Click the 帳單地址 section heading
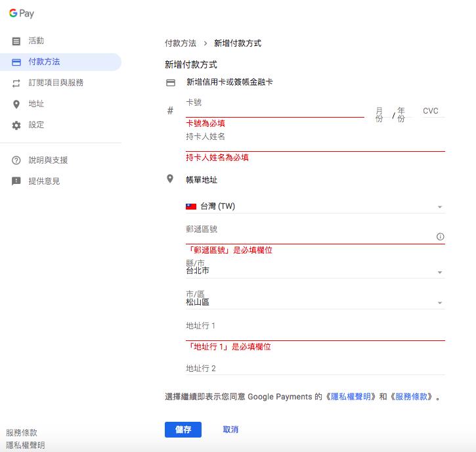 click(x=202, y=180)
